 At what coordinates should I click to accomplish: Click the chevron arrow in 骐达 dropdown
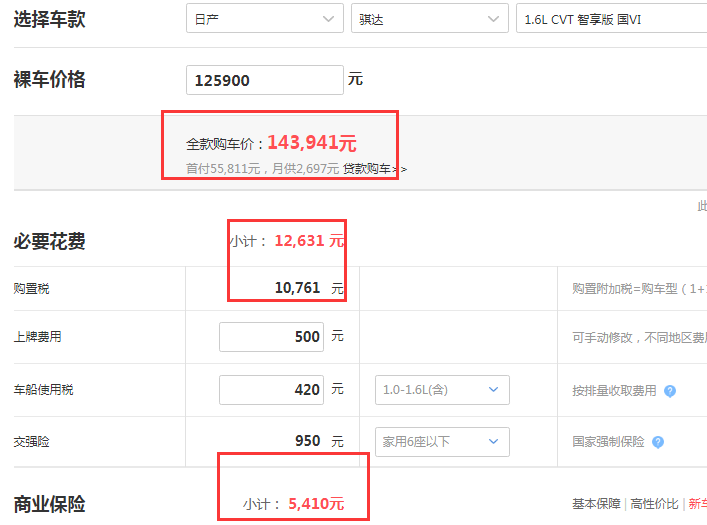[x=493, y=19]
